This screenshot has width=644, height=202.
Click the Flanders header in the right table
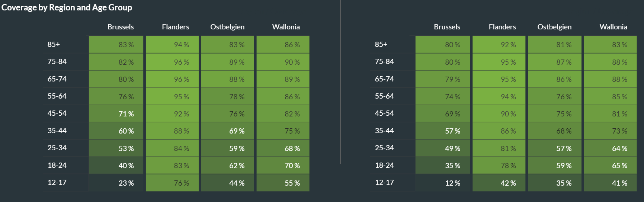click(x=502, y=27)
